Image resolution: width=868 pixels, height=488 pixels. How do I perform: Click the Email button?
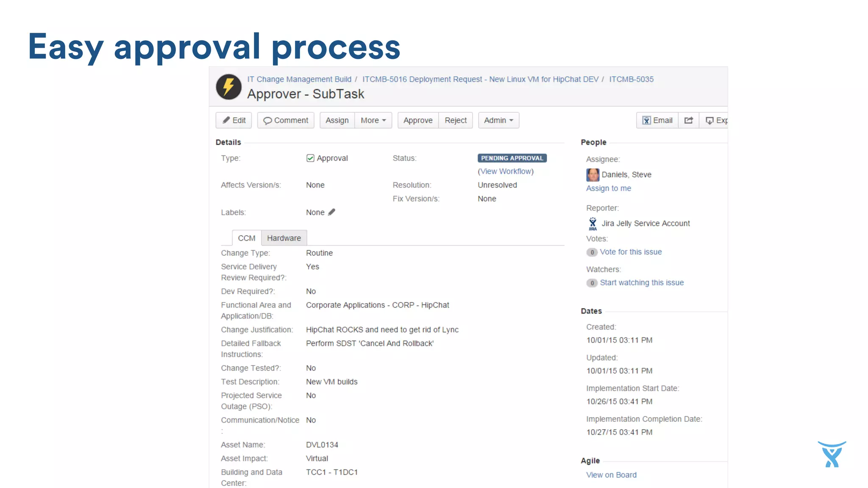pos(657,120)
